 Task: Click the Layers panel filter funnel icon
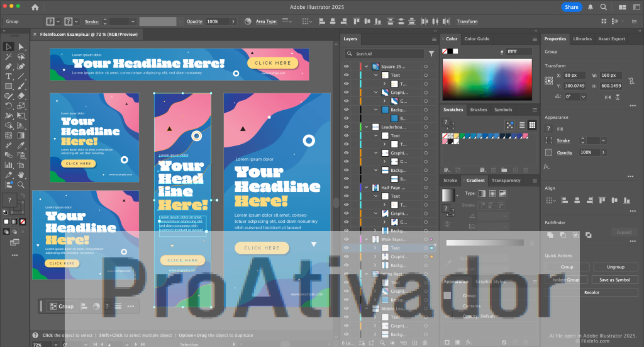point(431,54)
